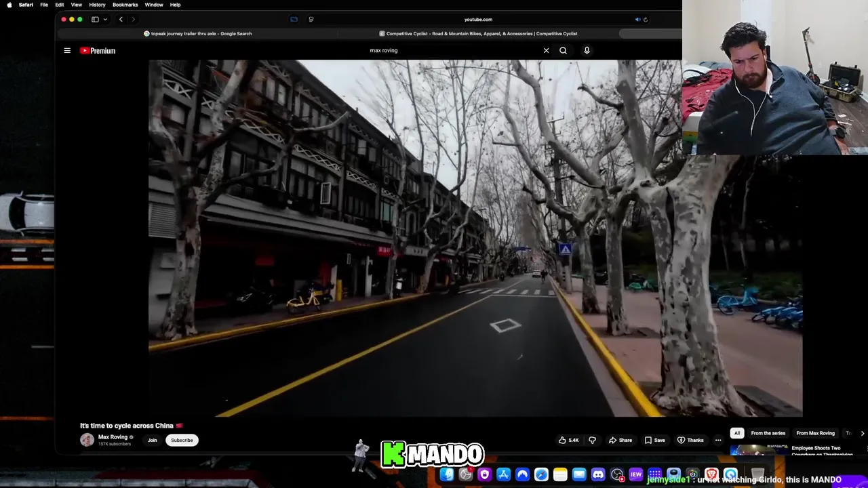Open the Max Roving channel name link
The width and height of the screenshot is (868, 488).
pos(113,437)
